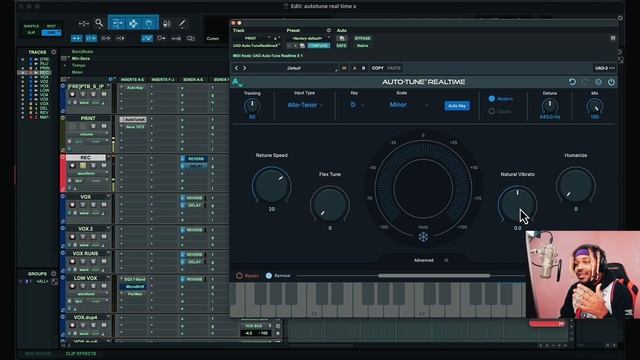This screenshot has width=640, height=360.
Task: Record-enable the LOW VOX track
Action: click(x=73, y=286)
